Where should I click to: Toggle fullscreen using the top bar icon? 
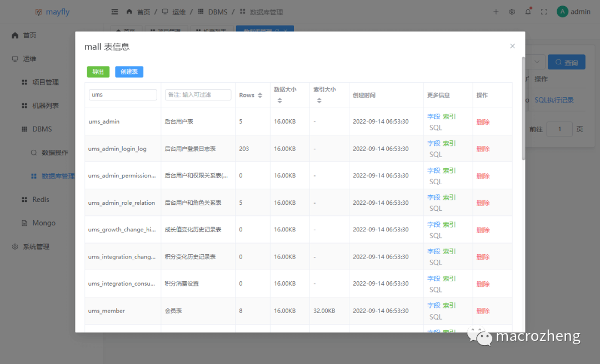(544, 11)
